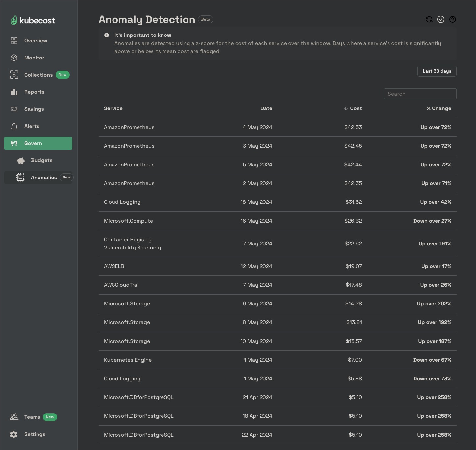
Task: Click Container Registry Vulnerability Scanning service
Action: (132, 244)
